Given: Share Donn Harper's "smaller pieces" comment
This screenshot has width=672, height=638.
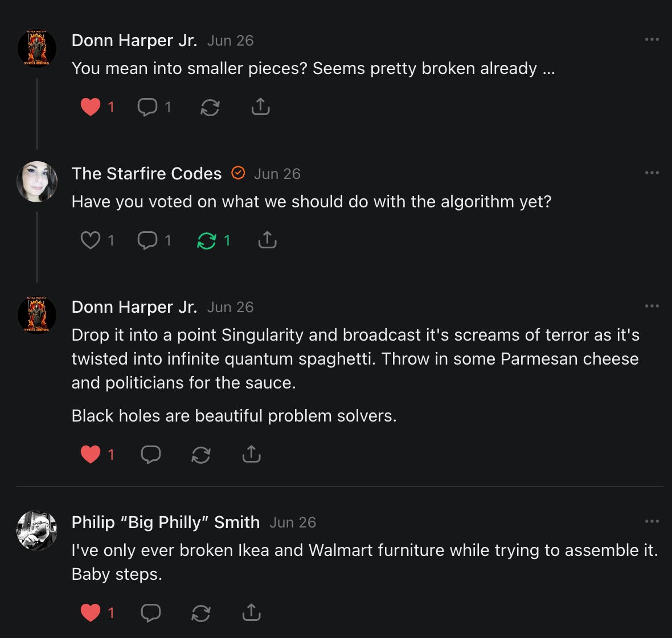Looking at the screenshot, I should [x=260, y=107].
